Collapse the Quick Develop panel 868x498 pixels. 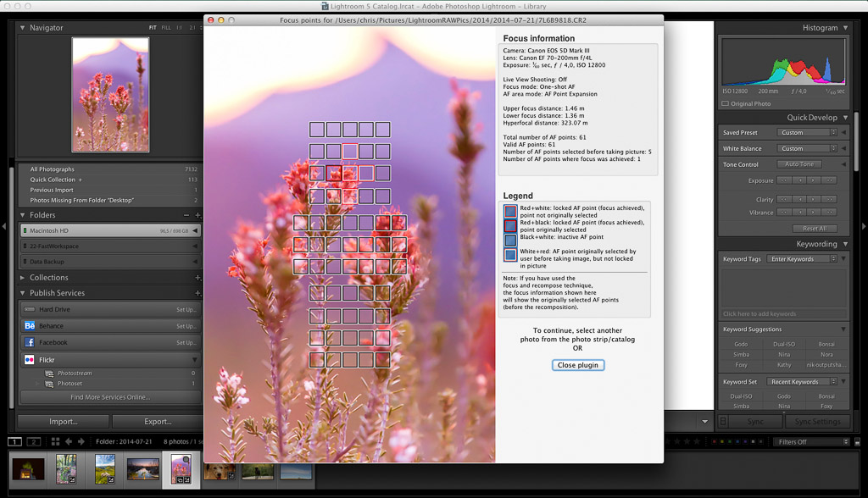[x=845, y=118]
